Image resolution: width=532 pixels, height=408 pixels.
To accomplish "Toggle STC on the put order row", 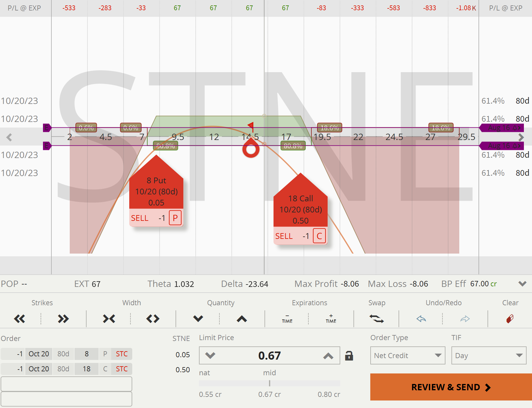I will 122,354.
